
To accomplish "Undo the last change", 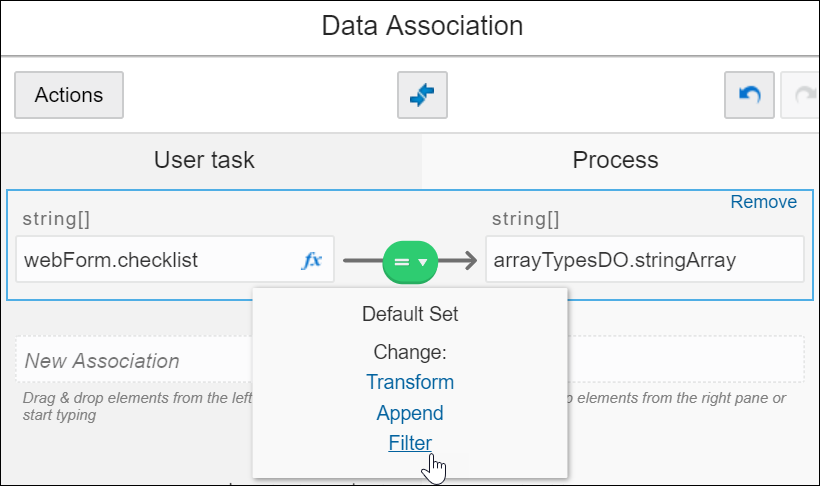I will [x=749, y=95].
